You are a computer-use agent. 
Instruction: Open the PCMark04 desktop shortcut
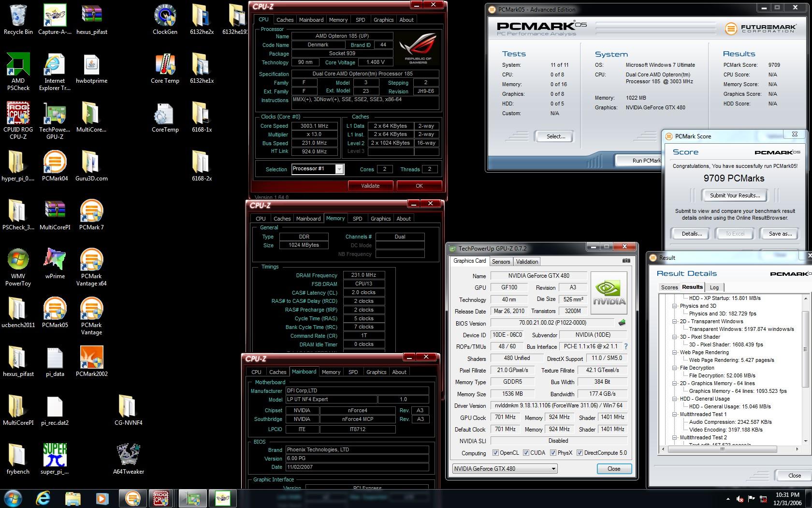(55, 166)
